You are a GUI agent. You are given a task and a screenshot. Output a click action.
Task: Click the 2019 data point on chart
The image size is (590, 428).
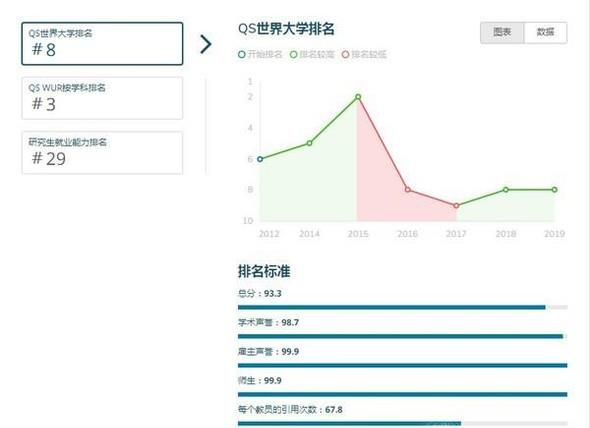click(555, 190)
